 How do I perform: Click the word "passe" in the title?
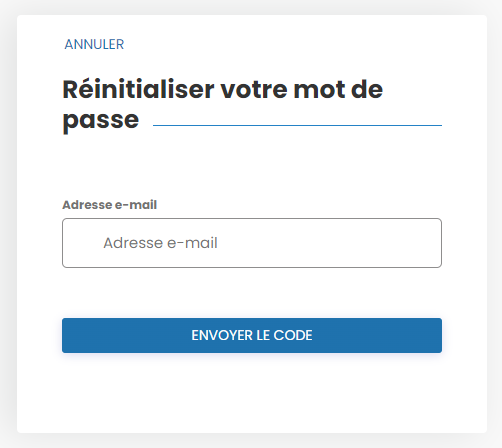[x=101, y=120]
